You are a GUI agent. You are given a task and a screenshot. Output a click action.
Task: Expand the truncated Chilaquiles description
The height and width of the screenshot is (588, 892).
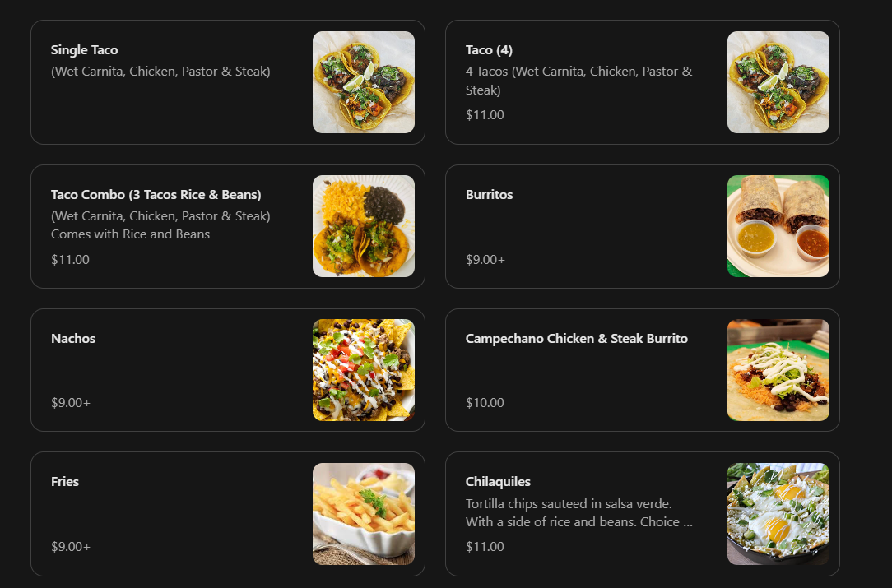point(579,513)
